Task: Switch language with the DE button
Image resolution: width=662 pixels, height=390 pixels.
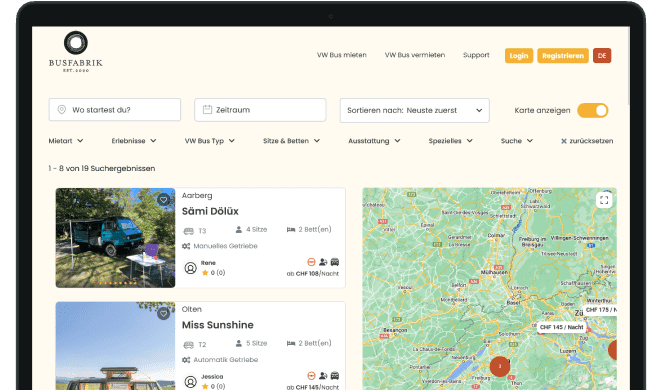Action: [x=602, y=56]
